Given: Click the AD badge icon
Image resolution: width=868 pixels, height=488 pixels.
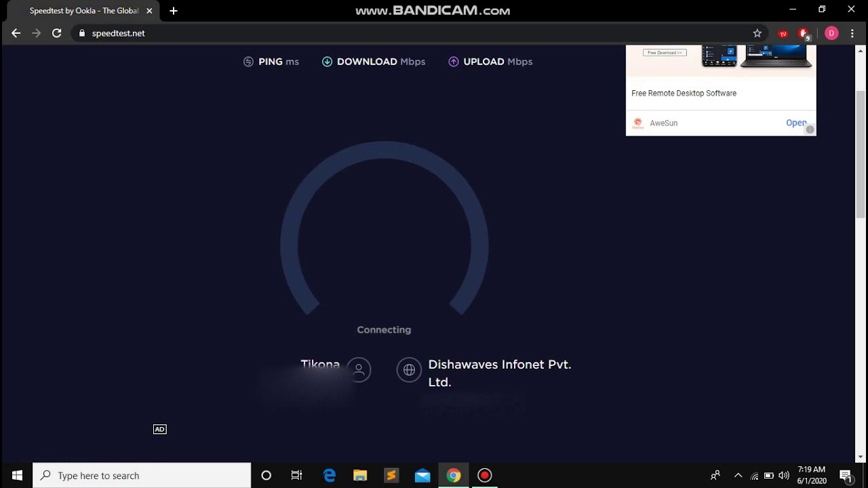Looking at the screenshot, I should coord(159,429).
